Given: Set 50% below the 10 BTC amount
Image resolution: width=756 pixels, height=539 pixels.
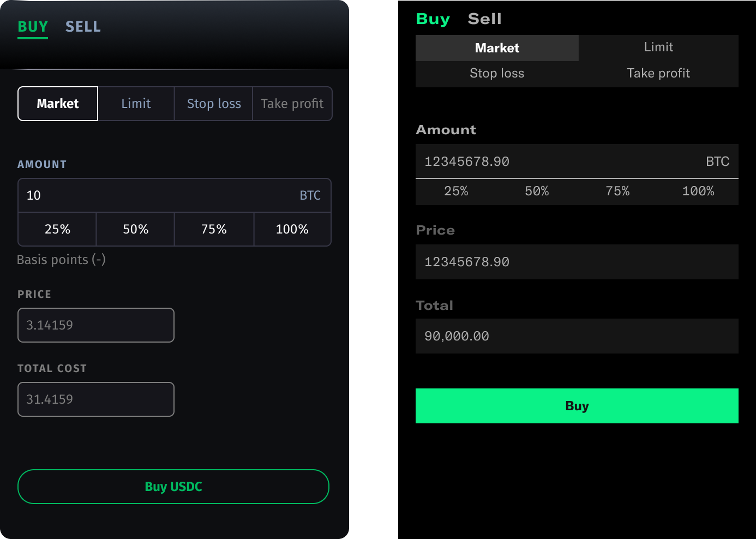Looking at the screenshot, I should tap(135, 229).
